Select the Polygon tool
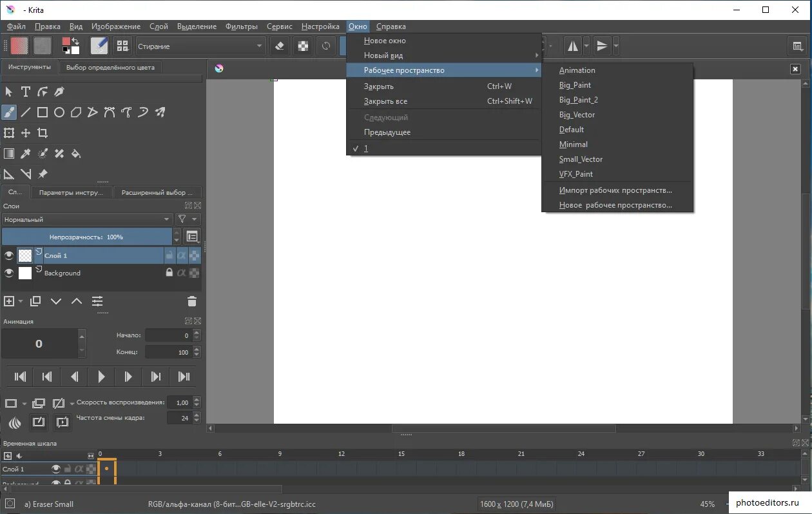812x514 pixels. click(76, 112)
